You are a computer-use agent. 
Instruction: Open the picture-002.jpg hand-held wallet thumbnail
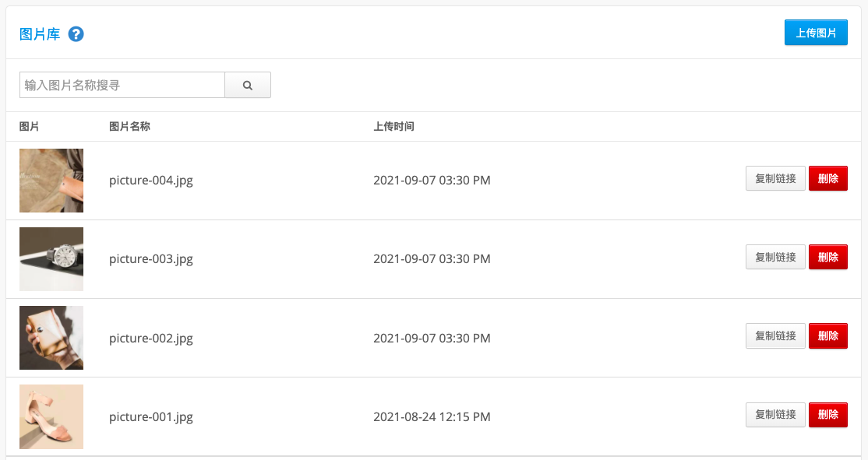tap(51, 338)
